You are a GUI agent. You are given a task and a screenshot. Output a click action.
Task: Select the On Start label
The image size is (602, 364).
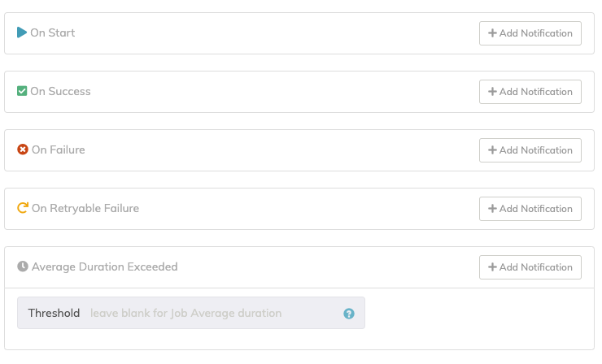53,33
